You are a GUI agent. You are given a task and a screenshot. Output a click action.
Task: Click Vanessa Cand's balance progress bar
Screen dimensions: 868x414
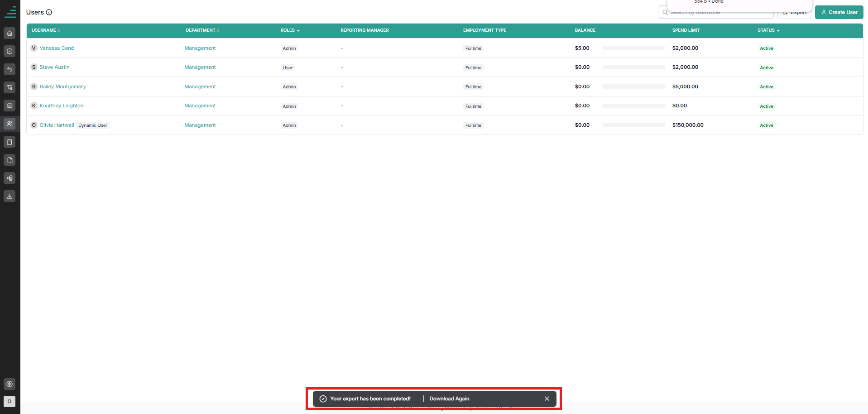[633, 48]
